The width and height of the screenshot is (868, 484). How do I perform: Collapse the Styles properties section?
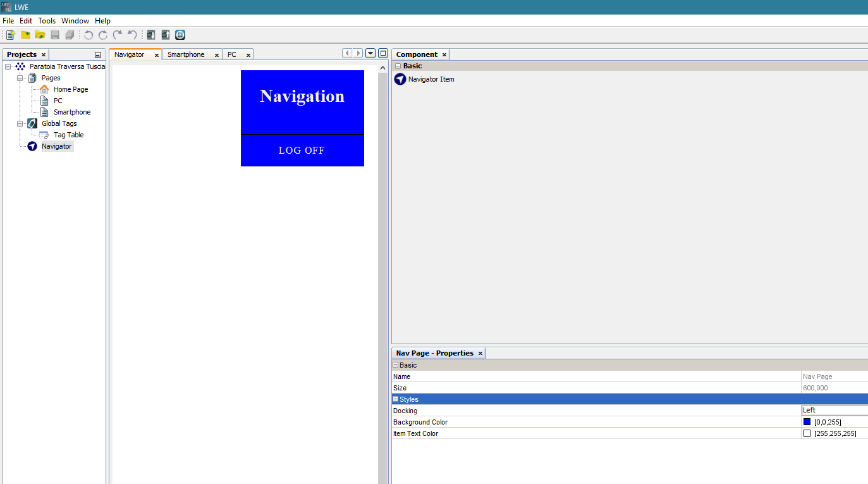396,399
